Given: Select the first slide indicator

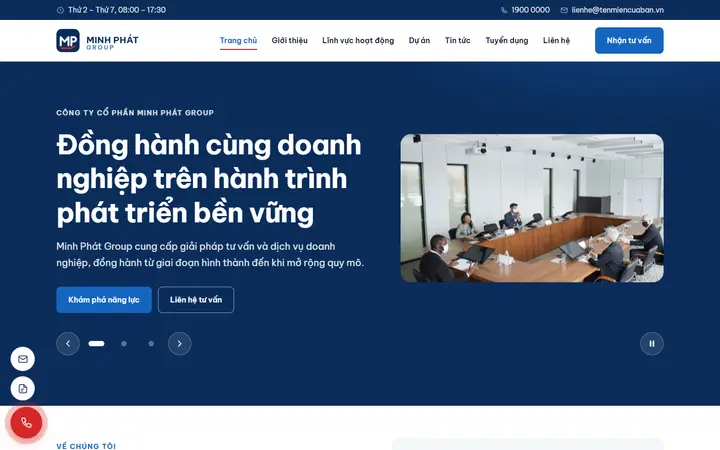Looking at the screenshot, I should (96, 343).
